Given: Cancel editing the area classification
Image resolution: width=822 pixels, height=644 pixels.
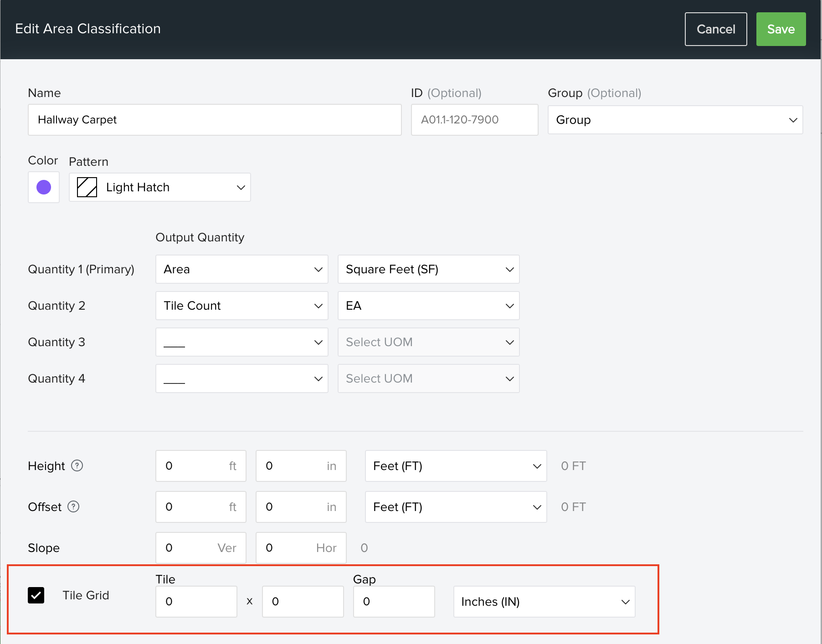Looking at the screenshot, I should coord(715,29).
